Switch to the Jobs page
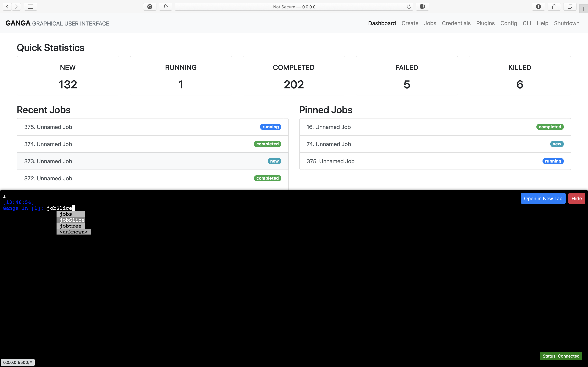Screen dimensions: 588x367 [x=430, y=23]
